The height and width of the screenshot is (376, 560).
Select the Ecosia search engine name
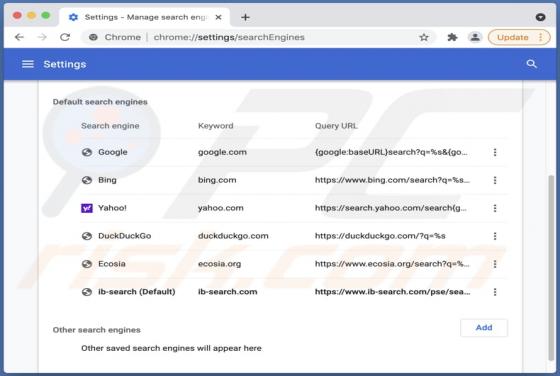[112, 264]
